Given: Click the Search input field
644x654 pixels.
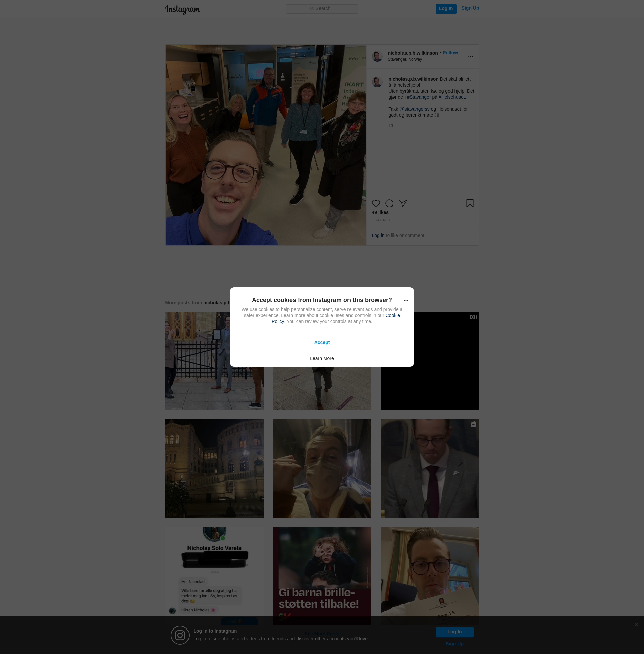Looking at the screenshot, I should tap(322, 9).
